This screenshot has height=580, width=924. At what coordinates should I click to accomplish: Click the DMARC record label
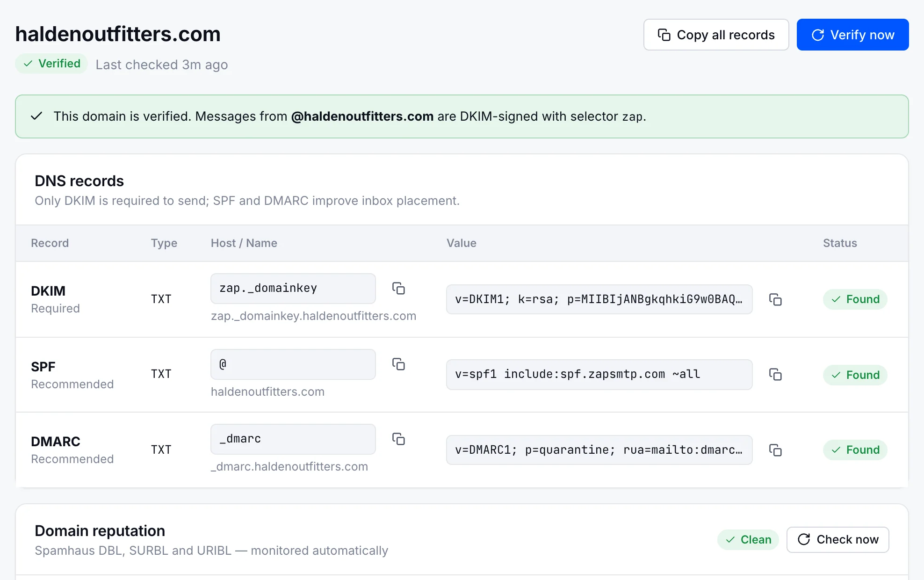coord(56,442)
